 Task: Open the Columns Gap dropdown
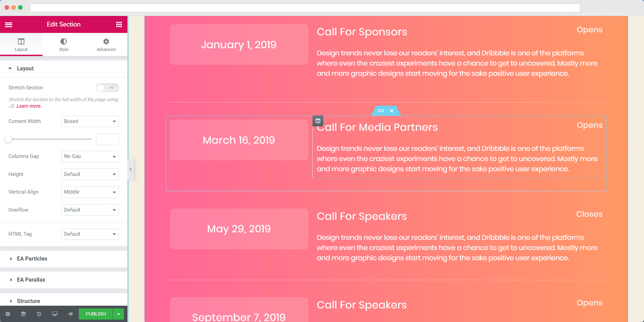point(90,156)
